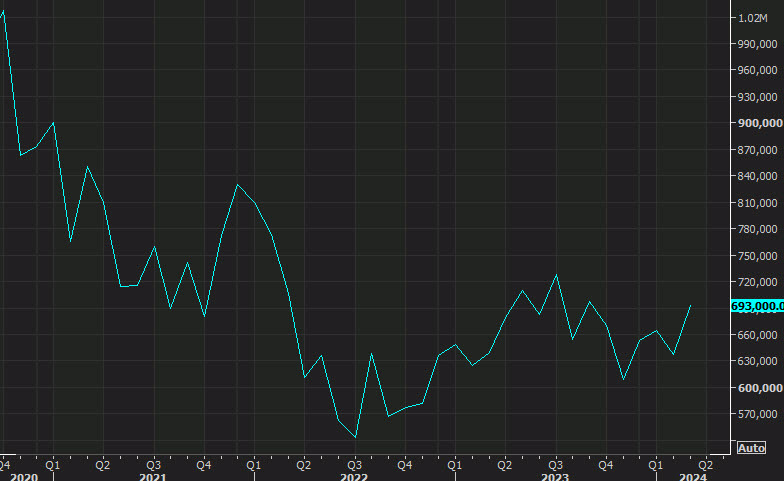Viewport: 784px width, 481px height.
Task: Select the 2023 year label
Action: pos(555,477)
